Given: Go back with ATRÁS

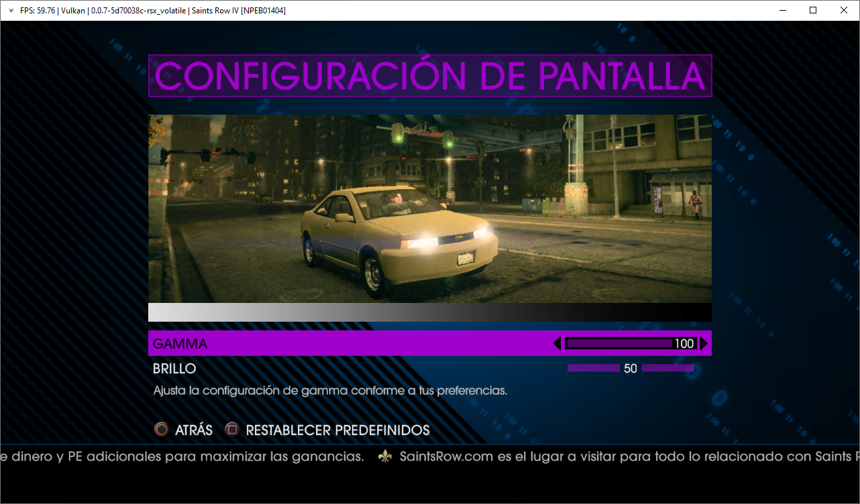Looking at the screenshot, I should 194,430.
